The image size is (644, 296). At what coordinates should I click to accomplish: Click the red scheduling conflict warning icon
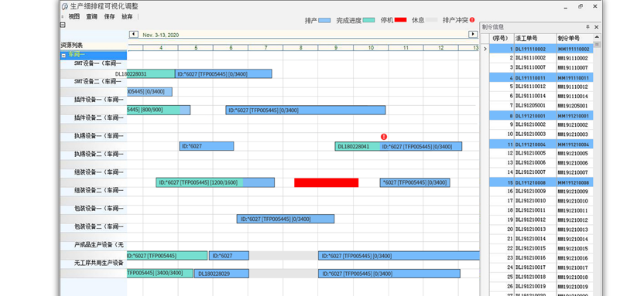pyautogui.click(x=384, y=137)
